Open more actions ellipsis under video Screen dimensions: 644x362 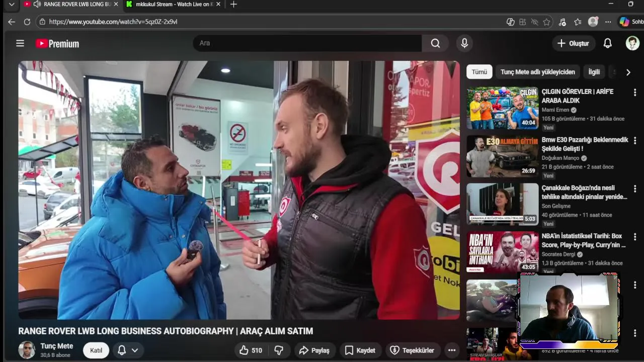click(452, 350)
